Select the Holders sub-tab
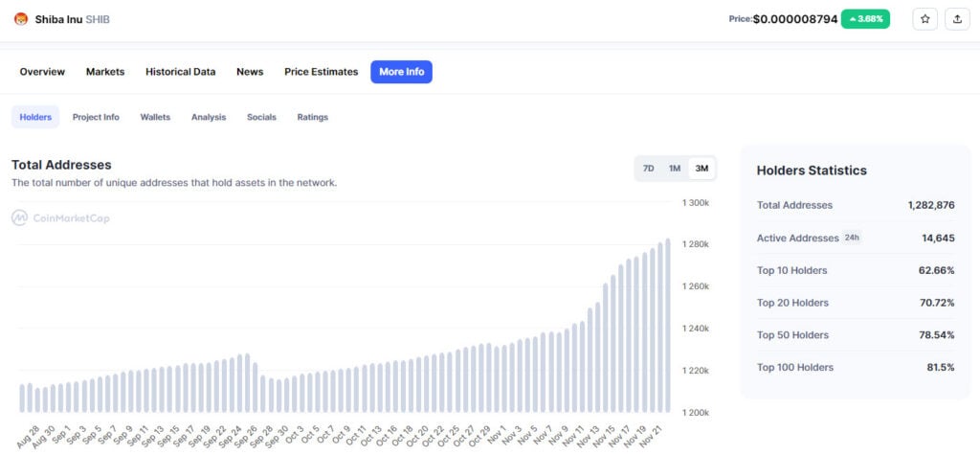 35,117
